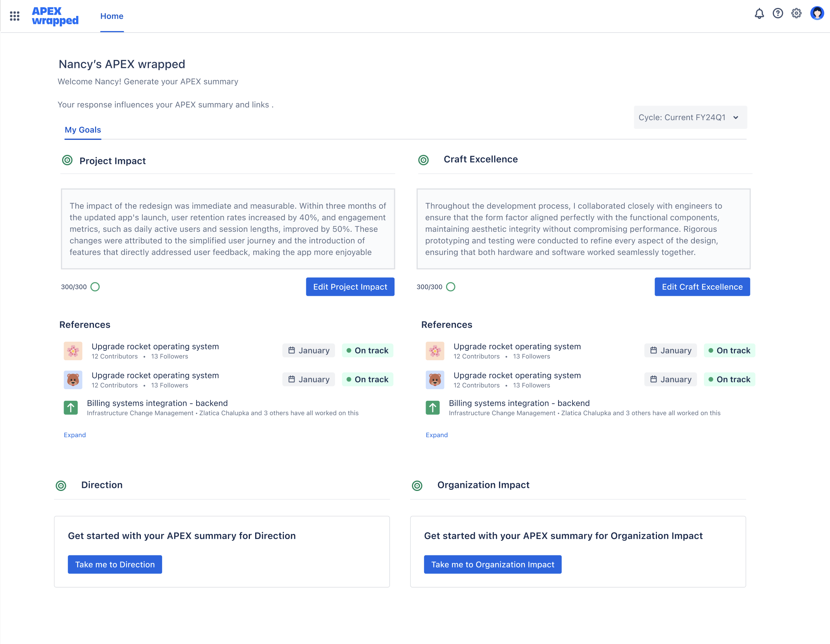Open the bear avatar reference thumbnail under Project Impact

(x=73, y=380)
